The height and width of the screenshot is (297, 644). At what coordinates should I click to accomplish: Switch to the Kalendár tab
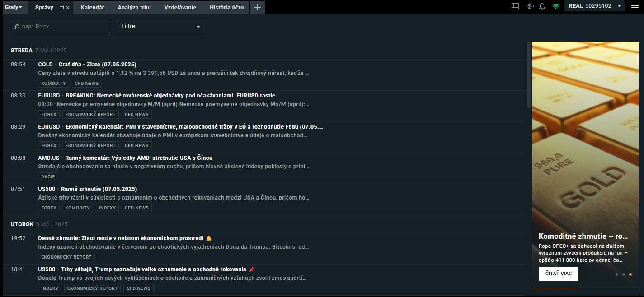(x=92, y=8)
